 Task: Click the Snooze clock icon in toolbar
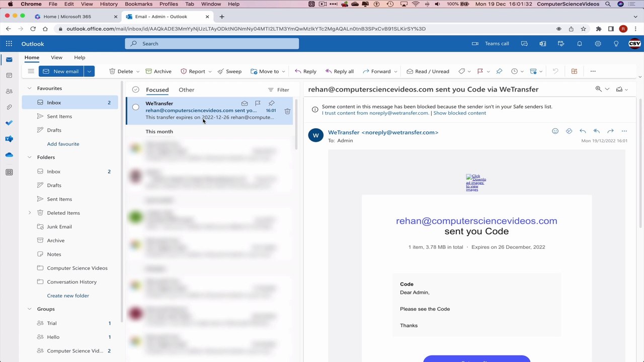click(x=514, y=71)
